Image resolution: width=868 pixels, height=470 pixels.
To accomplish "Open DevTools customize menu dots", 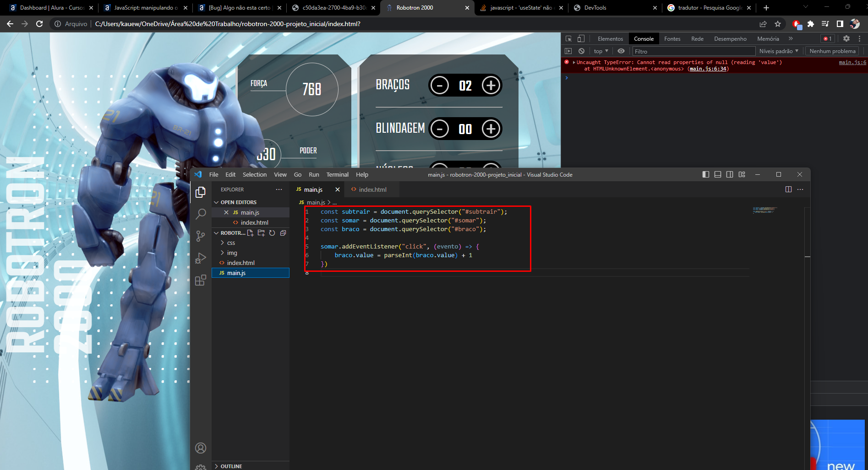I will click(x=859, y=39).
